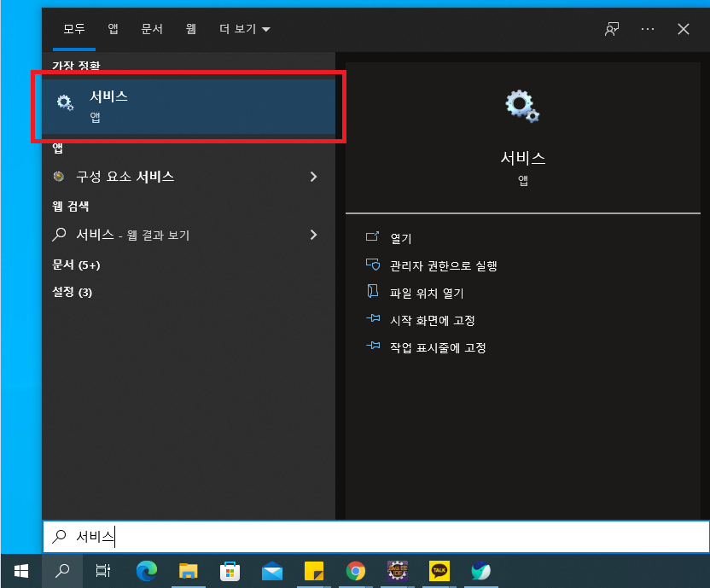
Task: Click the file location icon
Action: point(373,291)
